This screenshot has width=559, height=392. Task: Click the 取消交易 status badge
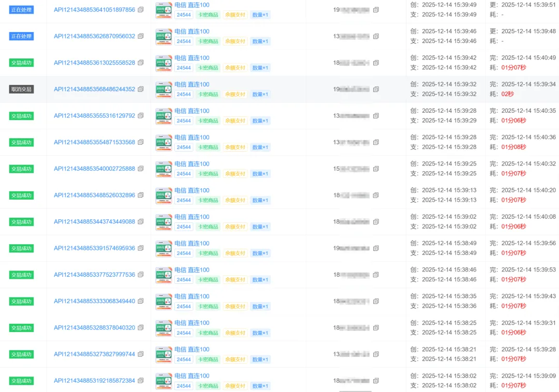21,89
